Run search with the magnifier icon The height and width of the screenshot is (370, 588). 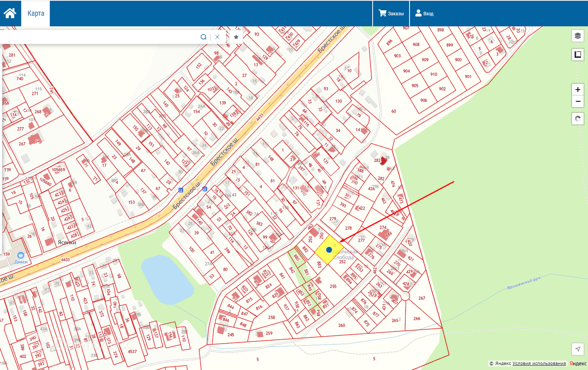[204, 37]
